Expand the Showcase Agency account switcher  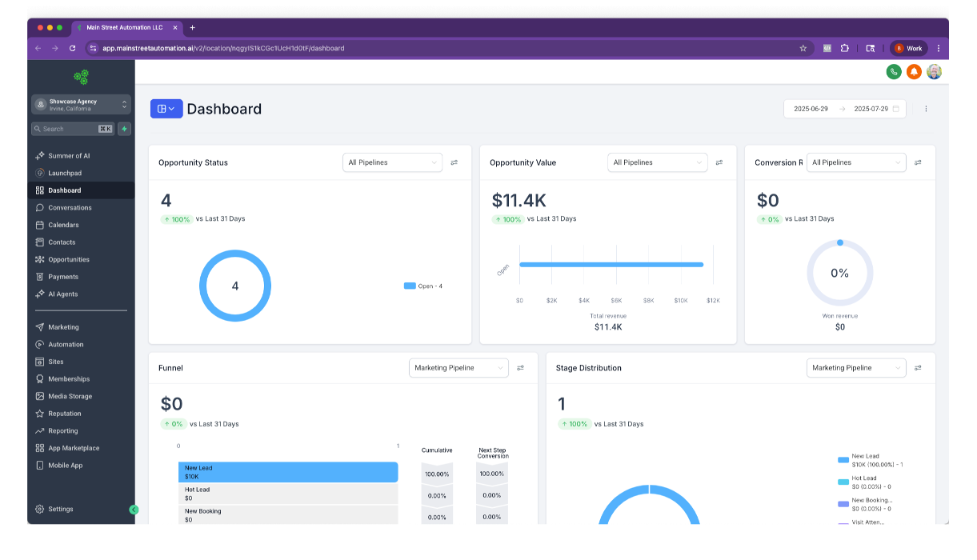pyautogui.click(x=81, y=105)
